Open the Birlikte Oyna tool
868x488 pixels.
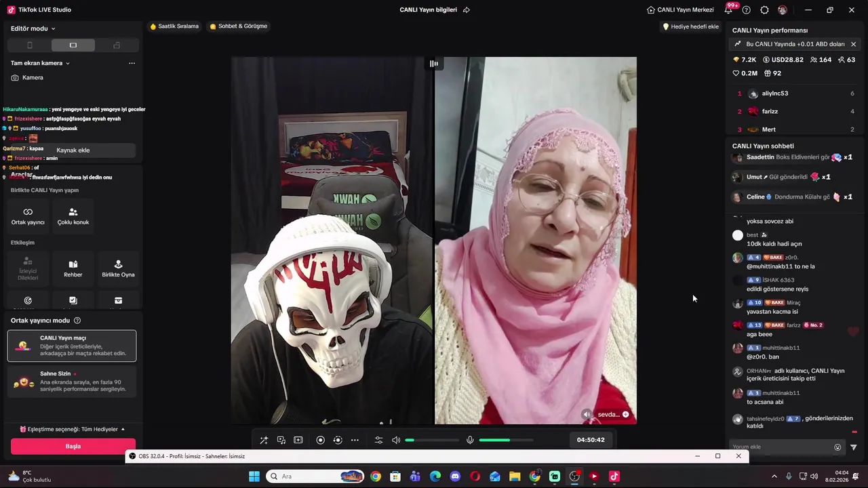[x=118, y=268]
